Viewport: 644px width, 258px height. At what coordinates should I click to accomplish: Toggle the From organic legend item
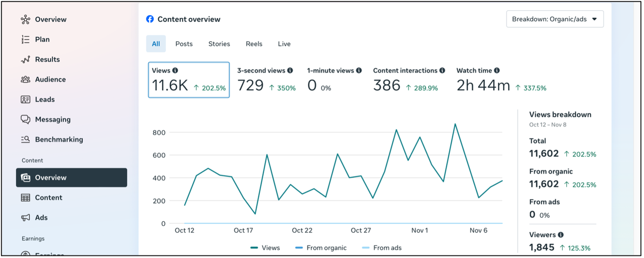coord(321,248)
